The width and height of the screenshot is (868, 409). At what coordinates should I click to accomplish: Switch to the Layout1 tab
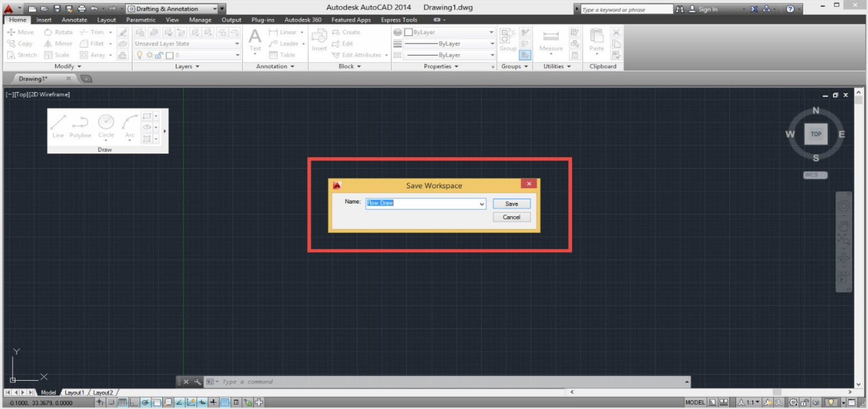point(74,393)
